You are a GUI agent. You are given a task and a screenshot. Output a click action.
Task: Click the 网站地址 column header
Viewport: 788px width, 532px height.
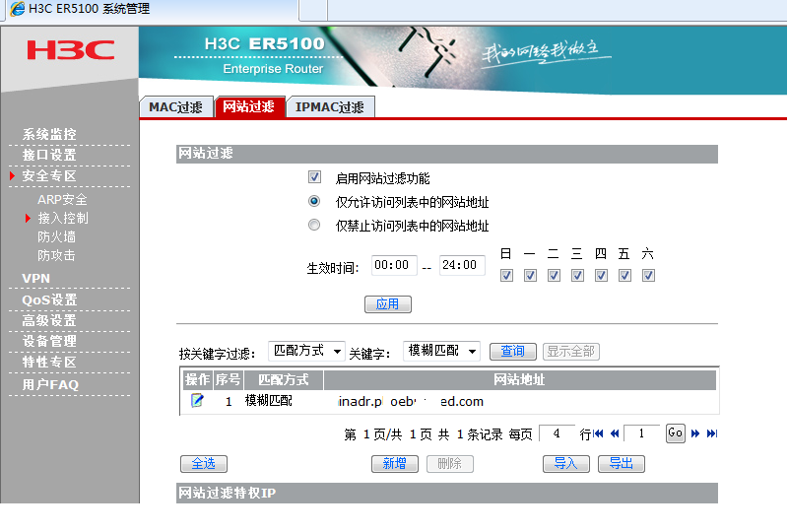tap(520, 379)
